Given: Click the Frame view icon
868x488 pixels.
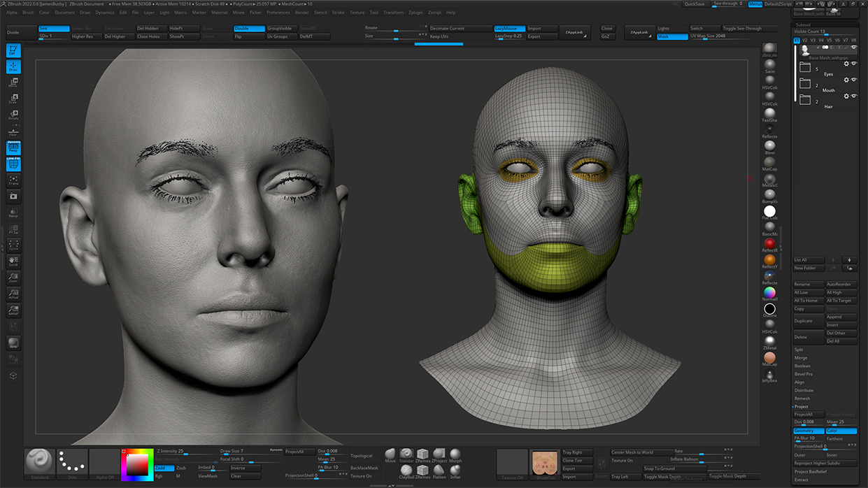Looking at the screenshot, I should point(13,180).
